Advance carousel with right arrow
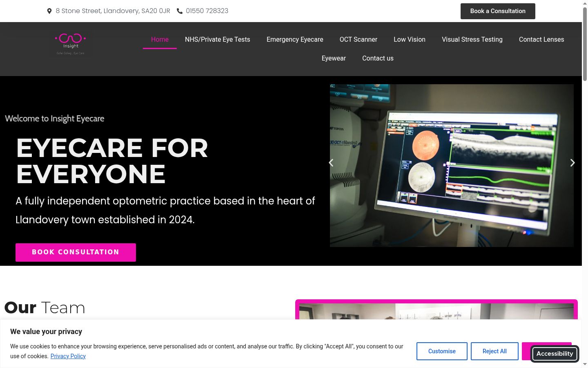Screen dimensions: 588x368 tap(572, 163)
